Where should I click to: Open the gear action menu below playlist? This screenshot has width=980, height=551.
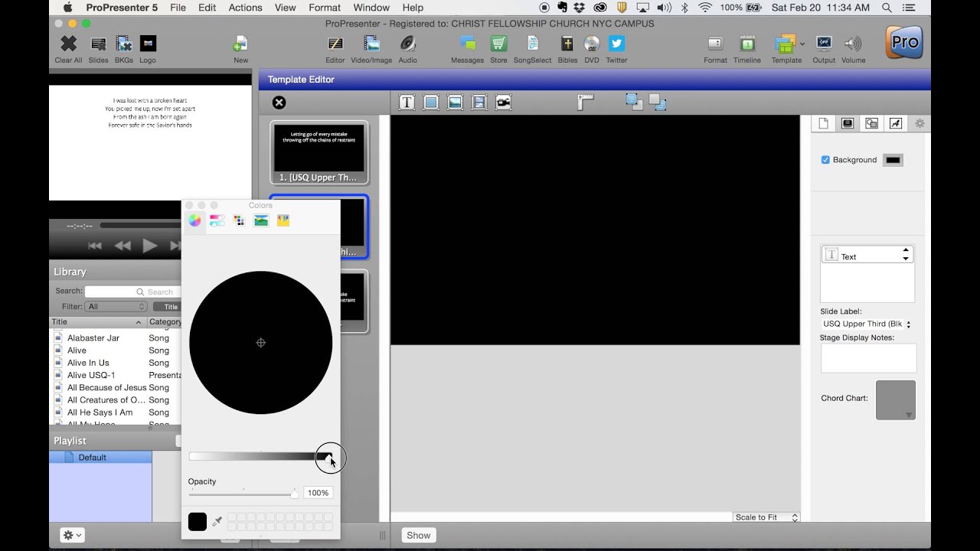tap(72, 535)
